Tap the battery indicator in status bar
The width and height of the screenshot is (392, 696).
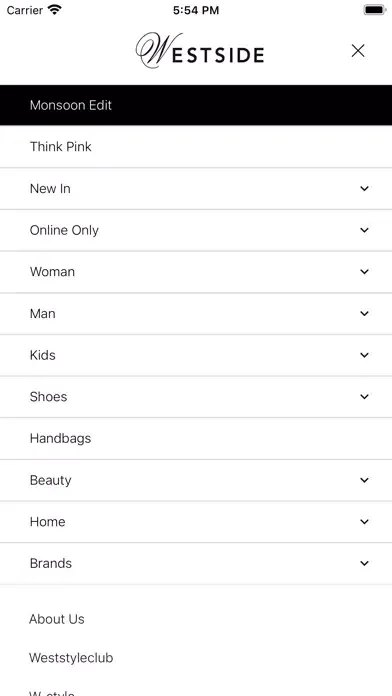coord(375,10)
